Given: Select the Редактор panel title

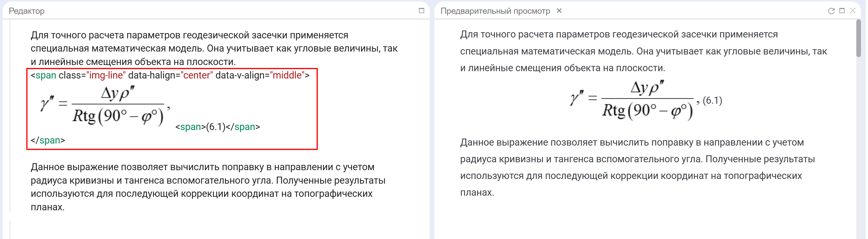Looking at the screenshot, I should 27,11.
